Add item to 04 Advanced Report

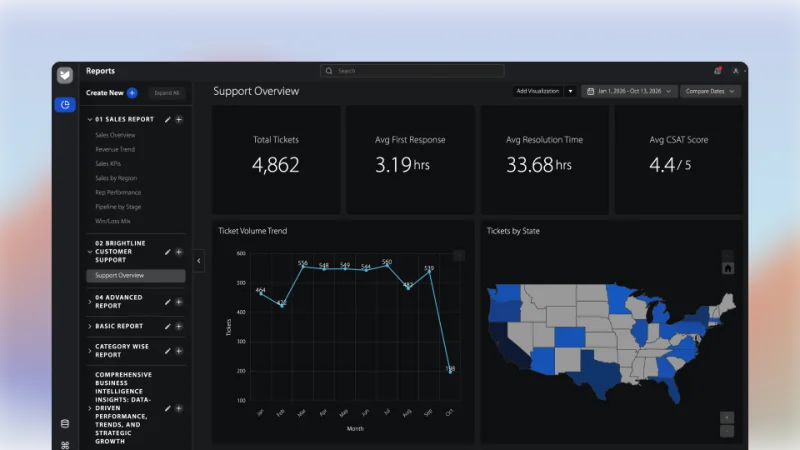click(179, 302)
